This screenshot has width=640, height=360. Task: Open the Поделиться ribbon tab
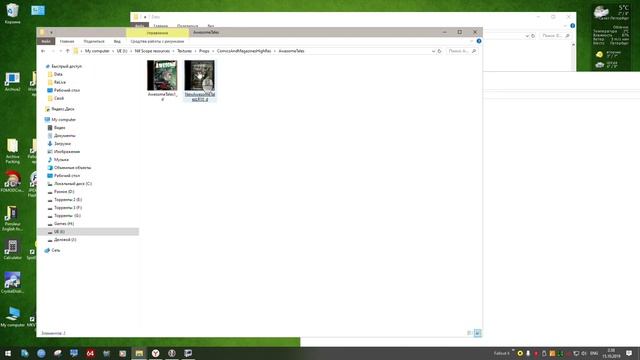(x=94, y=41)
